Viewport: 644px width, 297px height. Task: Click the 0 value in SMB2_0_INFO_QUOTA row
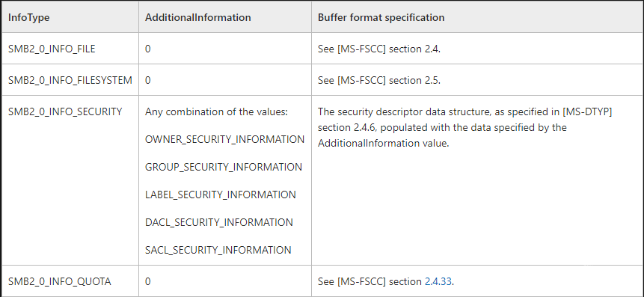click(x=148, y=281)
